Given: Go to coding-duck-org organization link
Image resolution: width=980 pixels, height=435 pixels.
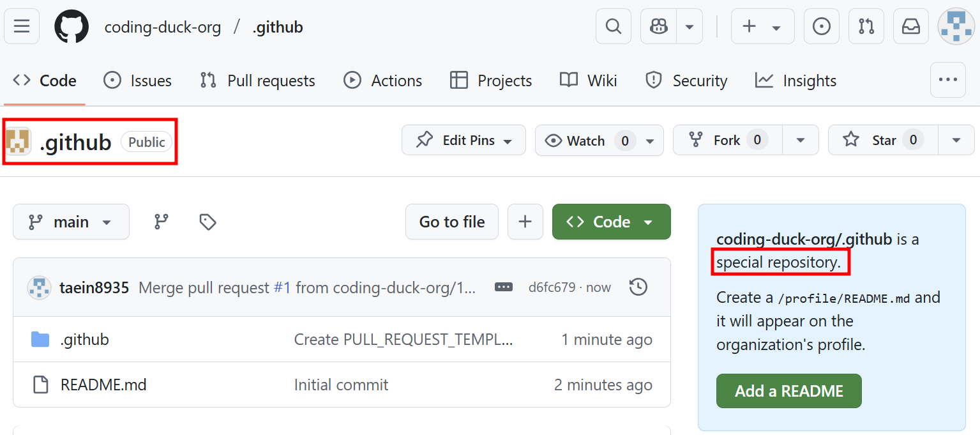Looking at the screenshot, I should 163,27.
